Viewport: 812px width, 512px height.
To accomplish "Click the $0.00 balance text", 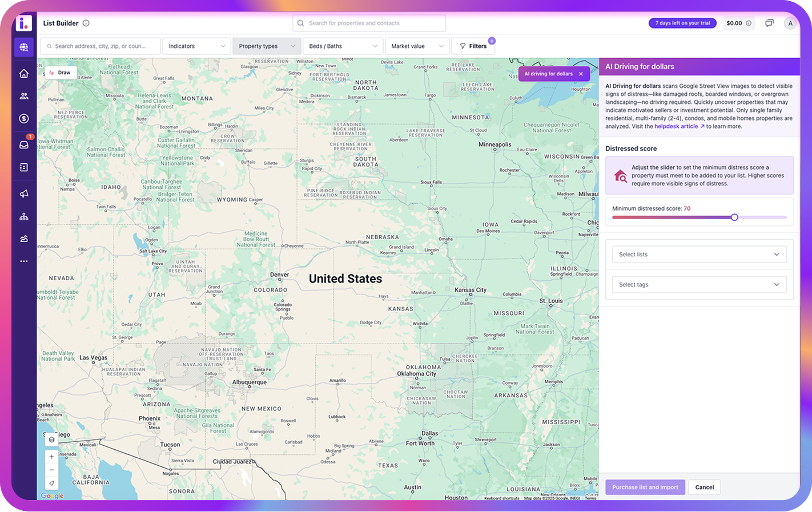I will (x=734, y=23).
